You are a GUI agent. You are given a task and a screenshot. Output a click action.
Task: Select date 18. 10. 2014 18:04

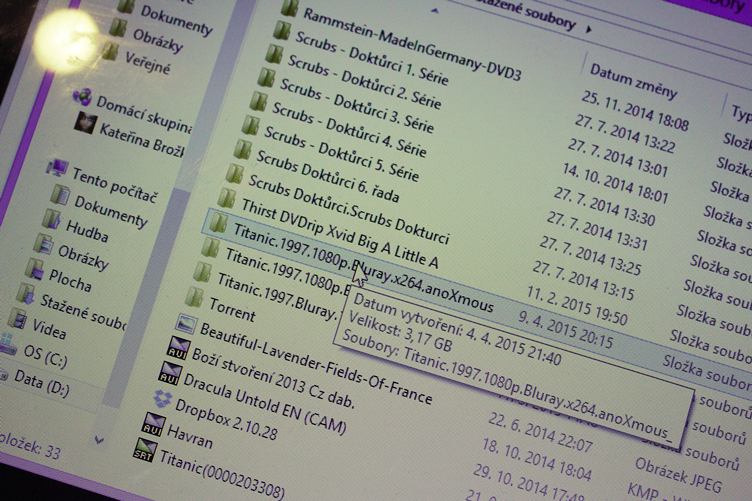click(x=536, y=459)
